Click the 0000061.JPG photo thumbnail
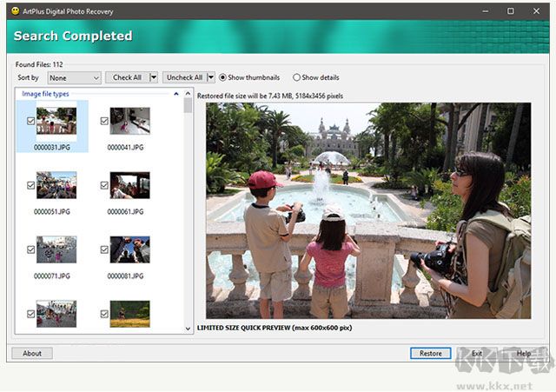Viewport: 556px width, 392px height. point(129,184)
